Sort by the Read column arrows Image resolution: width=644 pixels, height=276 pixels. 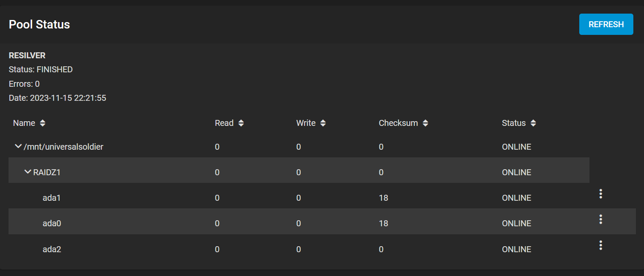click(241, 123)
